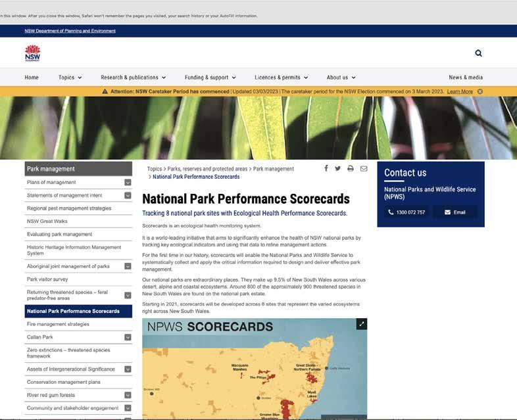Select National Park Performance Scorecards sidebar item
Screen dimensions: 517x420
click(x=78, y=312)
